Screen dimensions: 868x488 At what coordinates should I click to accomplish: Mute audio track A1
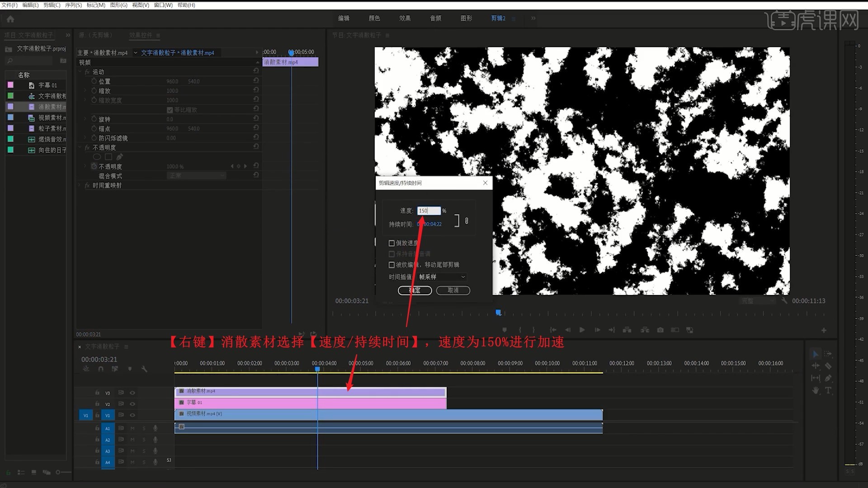coord(132,428)
